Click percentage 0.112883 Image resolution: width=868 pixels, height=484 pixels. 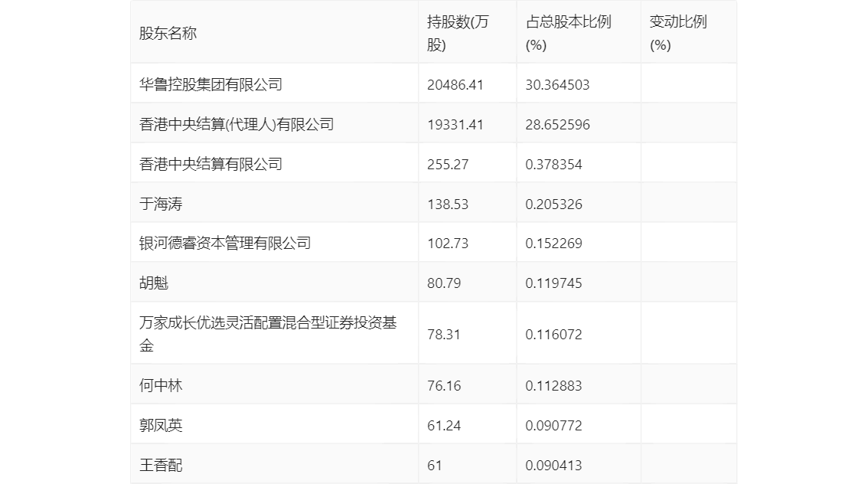tap(553, 385)
